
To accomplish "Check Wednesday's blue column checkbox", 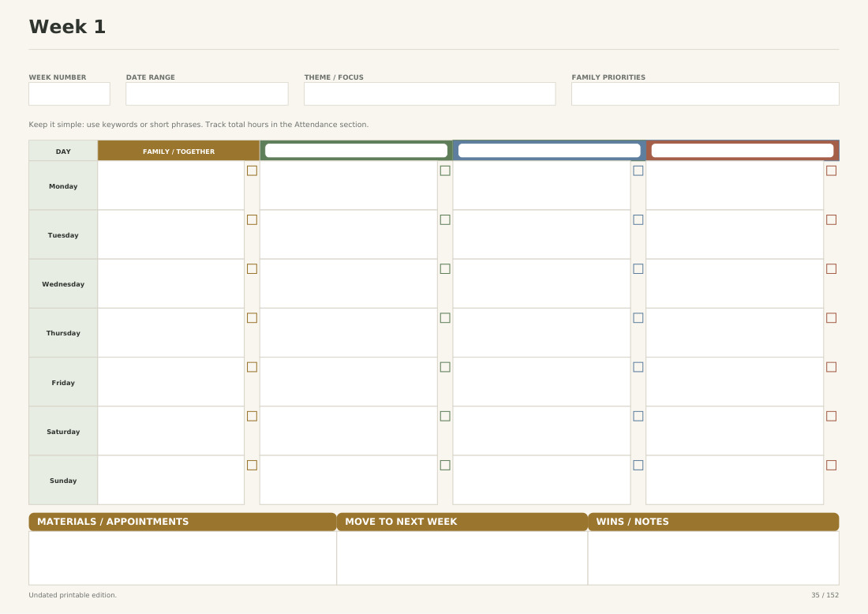I will click(x=638, y=268).
